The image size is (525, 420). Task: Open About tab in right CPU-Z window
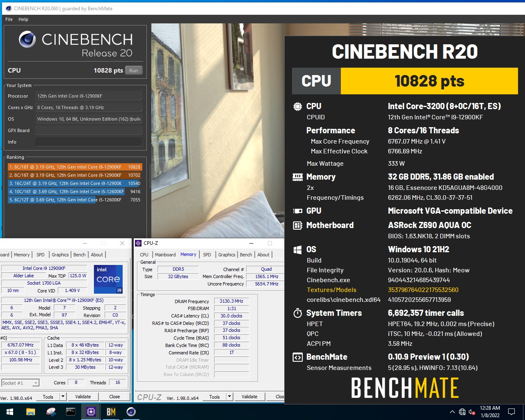click(x=263, y=255)
